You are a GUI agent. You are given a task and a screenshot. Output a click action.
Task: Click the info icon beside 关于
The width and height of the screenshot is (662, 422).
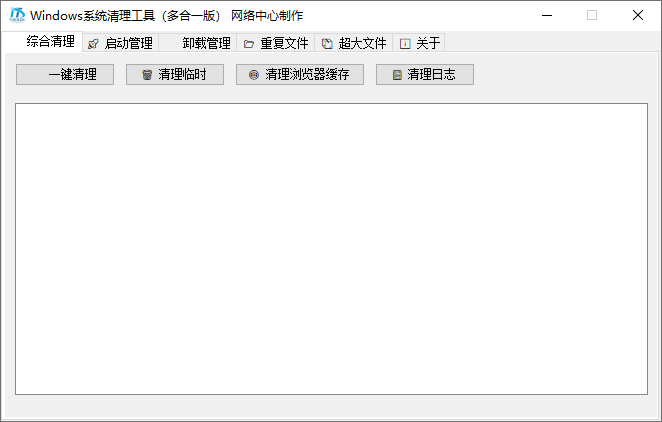[x=405, y=43]
